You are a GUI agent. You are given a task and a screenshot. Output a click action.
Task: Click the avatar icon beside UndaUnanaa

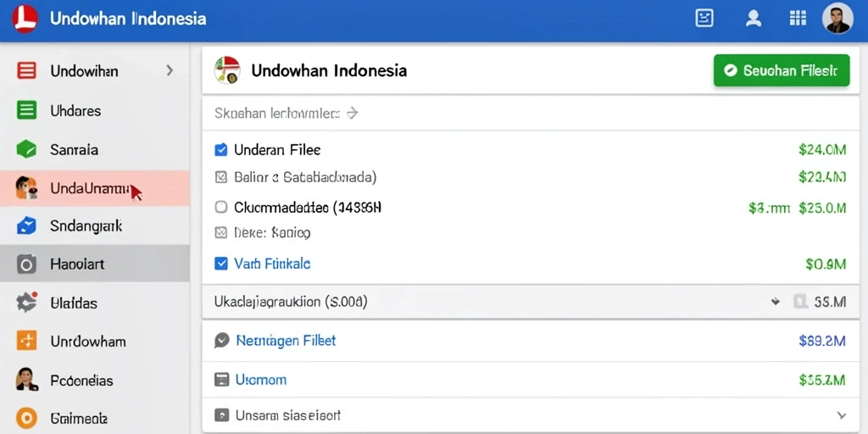point(26,188)
